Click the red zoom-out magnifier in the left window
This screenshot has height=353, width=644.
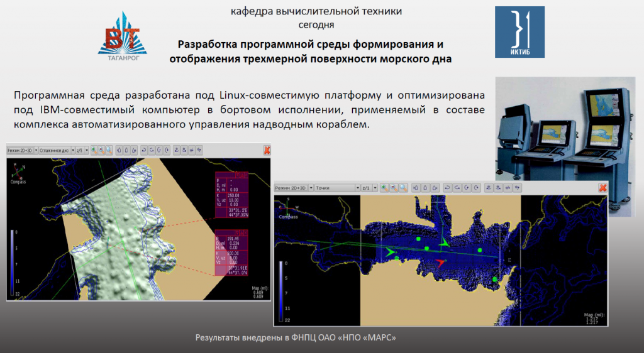(x=101, y=151)
